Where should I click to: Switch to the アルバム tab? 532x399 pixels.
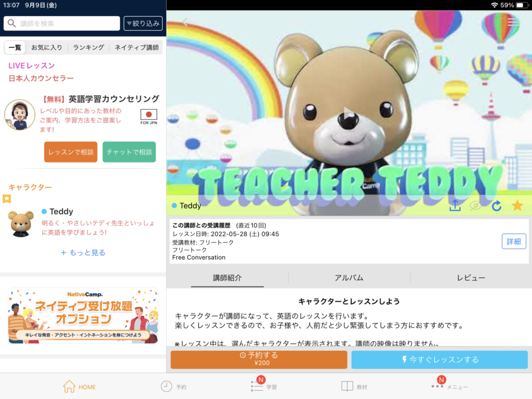pos(349,278)
